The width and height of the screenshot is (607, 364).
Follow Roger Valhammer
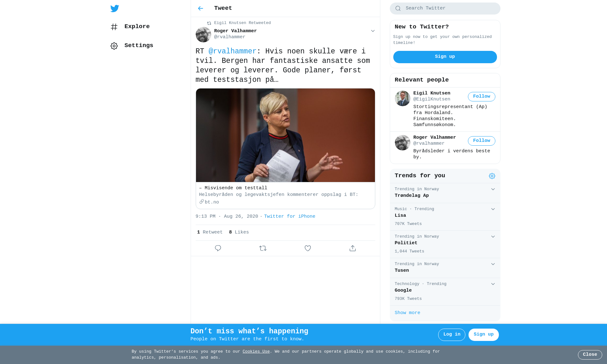click(481, 141)
